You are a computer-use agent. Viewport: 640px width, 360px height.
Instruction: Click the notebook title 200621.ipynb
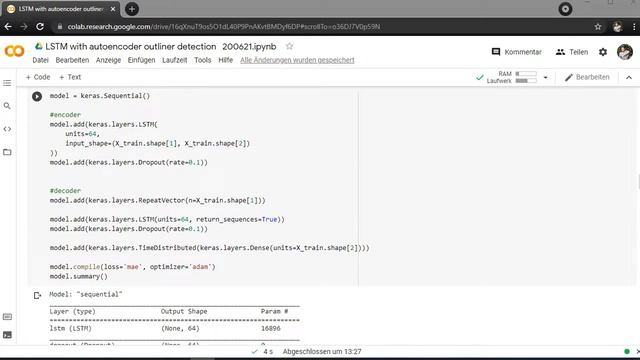click(x=249, y=47)
